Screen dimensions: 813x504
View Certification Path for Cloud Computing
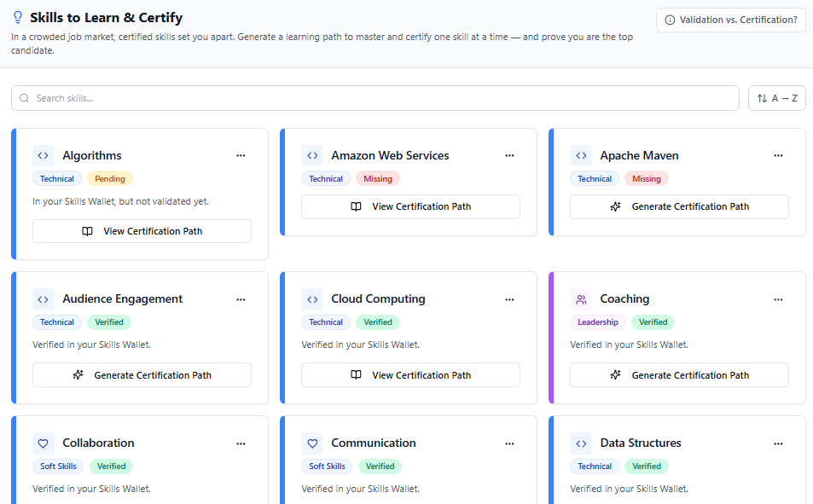click(410, 375)
